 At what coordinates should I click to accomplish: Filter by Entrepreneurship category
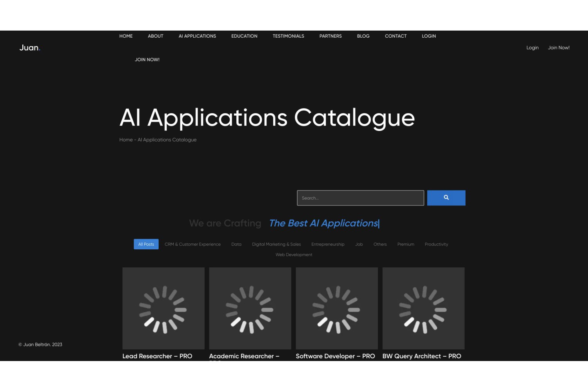(x=328, y=244)
